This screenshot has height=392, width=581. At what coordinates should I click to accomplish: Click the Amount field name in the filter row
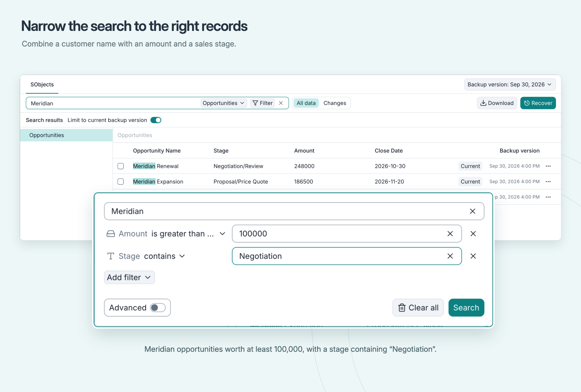point(133,234)
